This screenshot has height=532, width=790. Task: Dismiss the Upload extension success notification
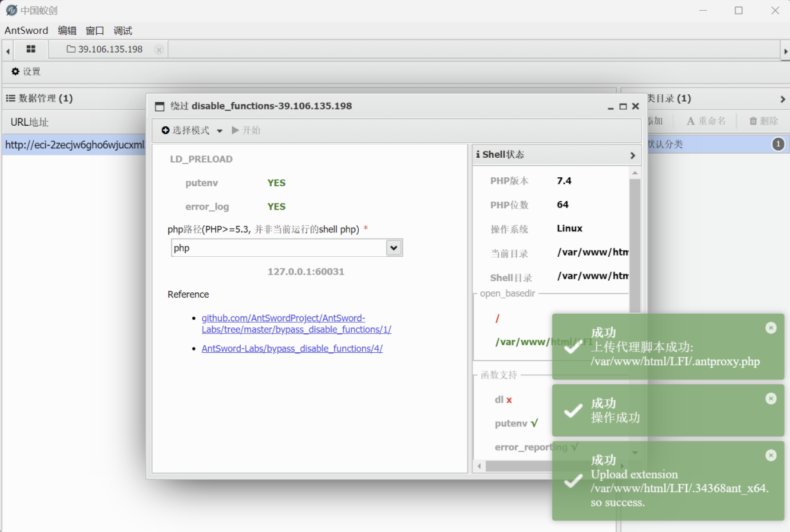click(x=770, y=455)
